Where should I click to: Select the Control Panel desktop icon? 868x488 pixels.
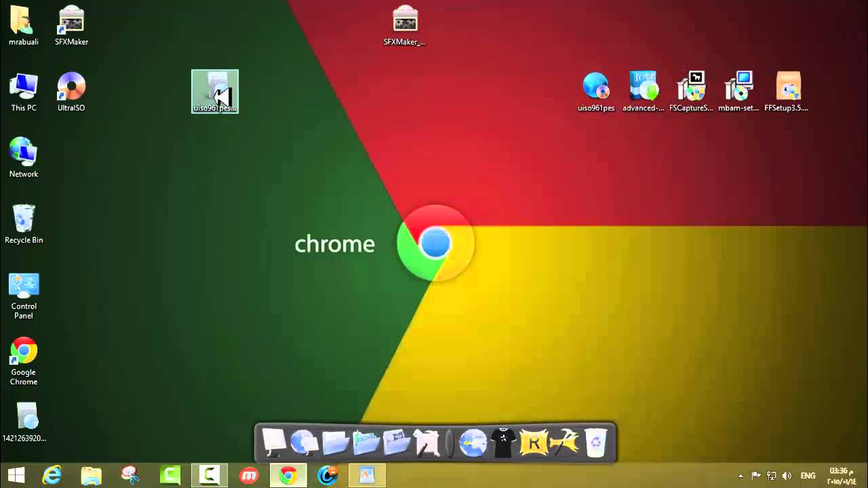(24, 296)
